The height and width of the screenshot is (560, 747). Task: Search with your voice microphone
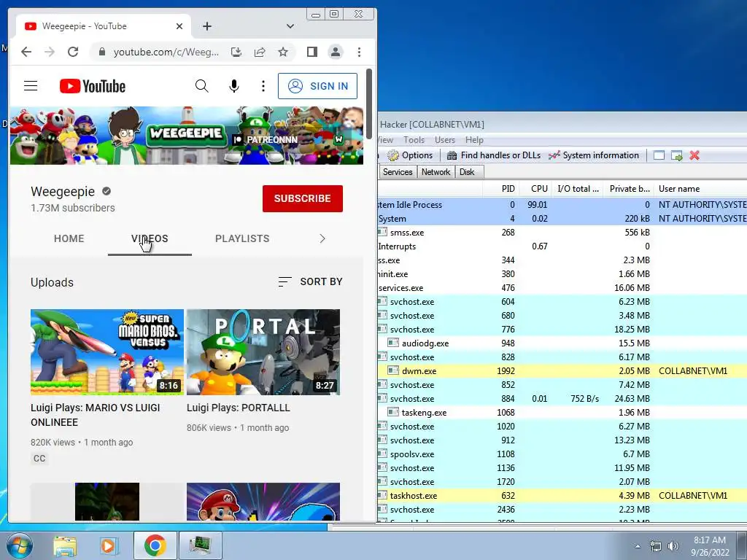point(234,86)
